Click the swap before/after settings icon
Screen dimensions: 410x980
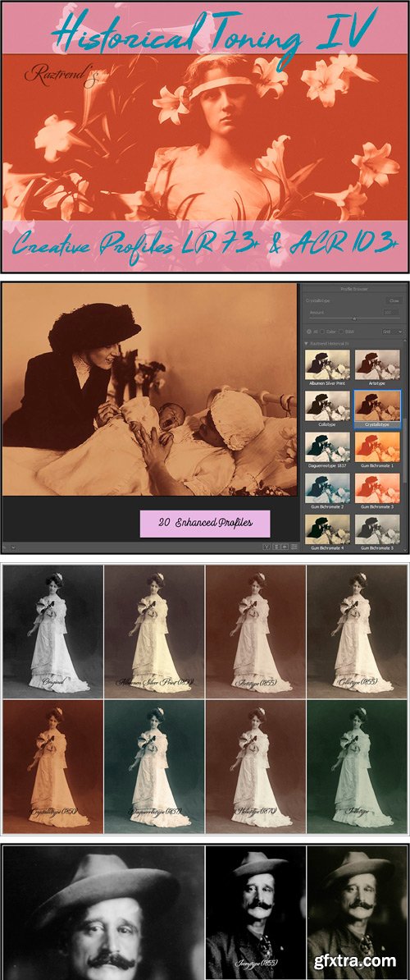pyautogui.click(x=276, y=547)
